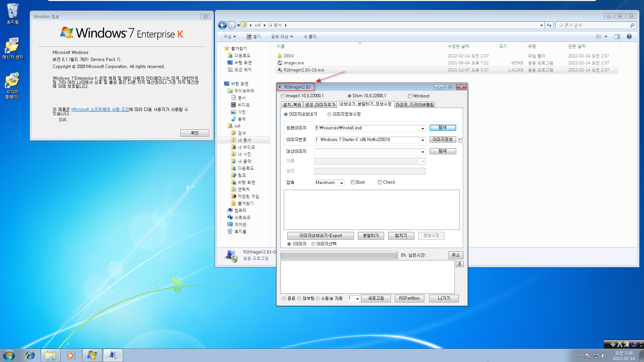Switch to 생성_이미지추가 tab
The height and width of the screenshot is (362, 644).
point(320,105)
